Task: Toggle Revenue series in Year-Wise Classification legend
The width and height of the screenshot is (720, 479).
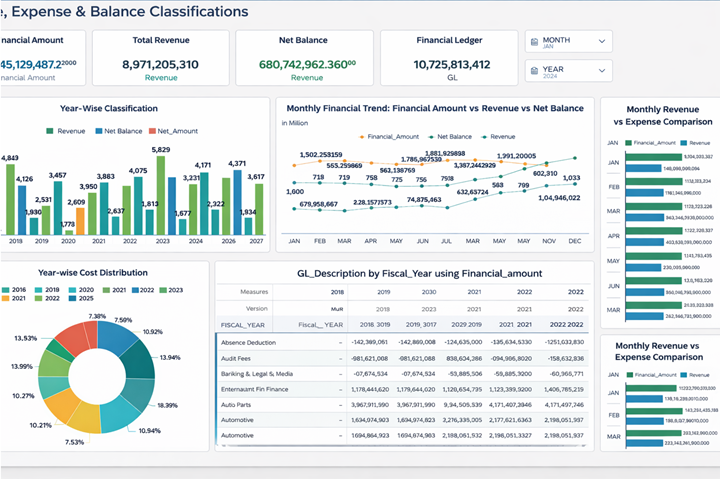Action: tap(50, 131)
